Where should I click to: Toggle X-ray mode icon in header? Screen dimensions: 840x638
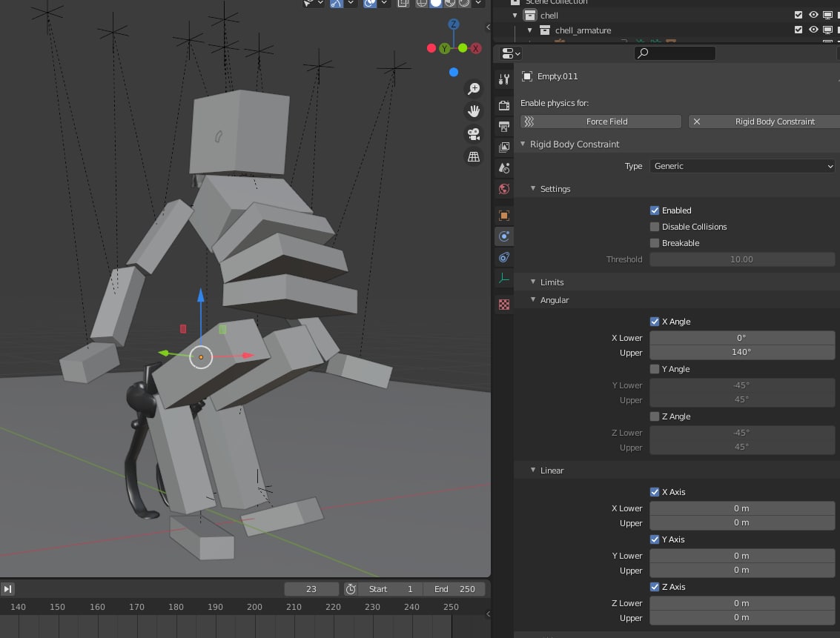click(403, 3)
